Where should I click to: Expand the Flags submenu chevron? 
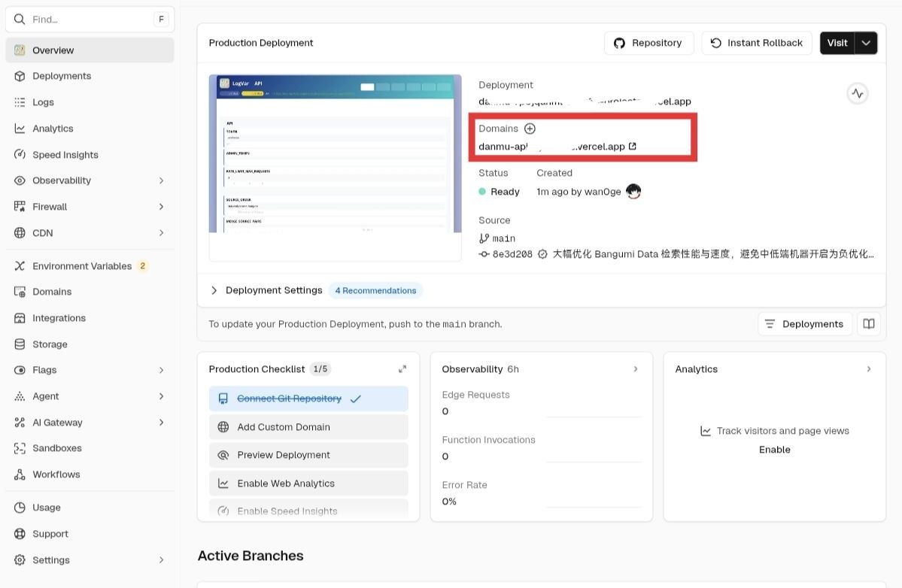coord(161,370)
